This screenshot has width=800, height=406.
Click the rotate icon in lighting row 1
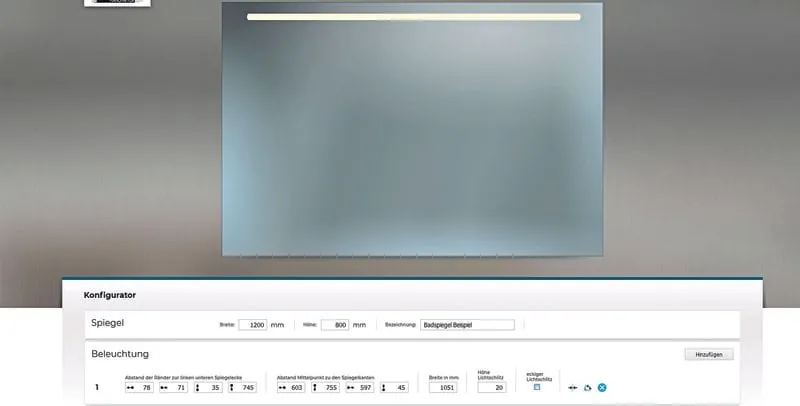pos(587,387)
